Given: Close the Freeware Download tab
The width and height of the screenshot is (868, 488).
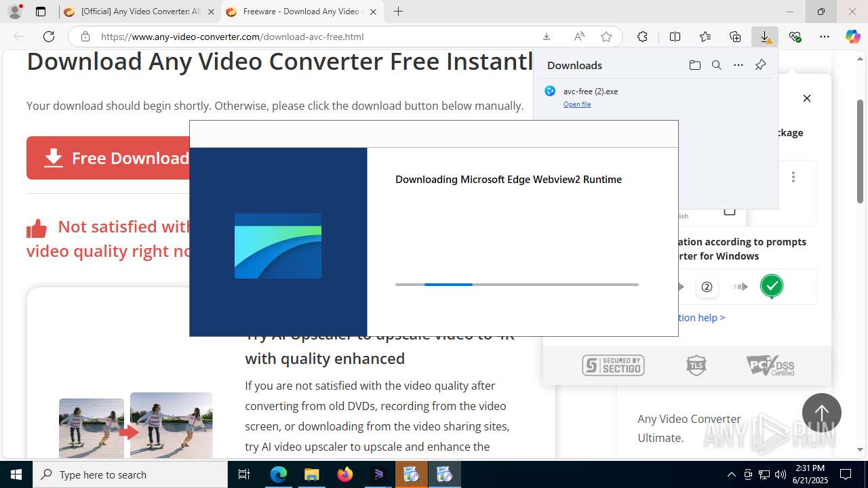Looking at the screenshot, I should [x=372, y=12].
